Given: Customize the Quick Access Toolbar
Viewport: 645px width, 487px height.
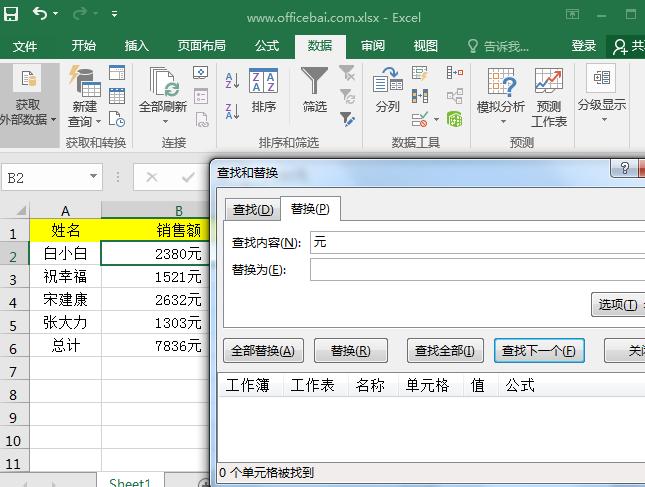Looking at the screenshot, I should point(114,14).
